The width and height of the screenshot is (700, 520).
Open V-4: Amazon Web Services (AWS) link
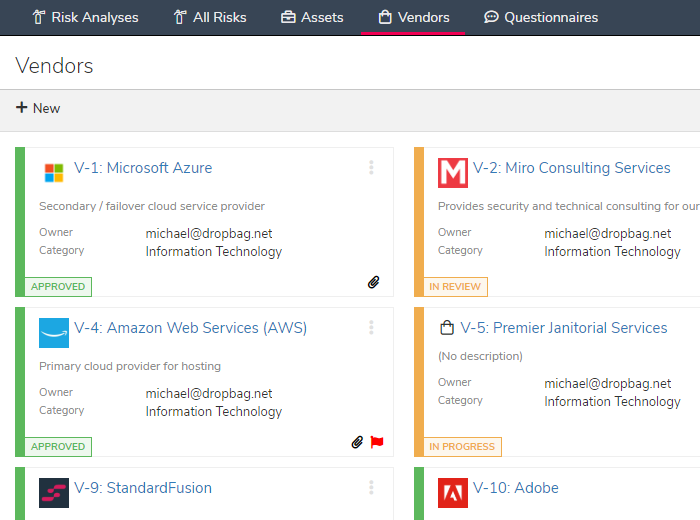(x=191, y=328)
